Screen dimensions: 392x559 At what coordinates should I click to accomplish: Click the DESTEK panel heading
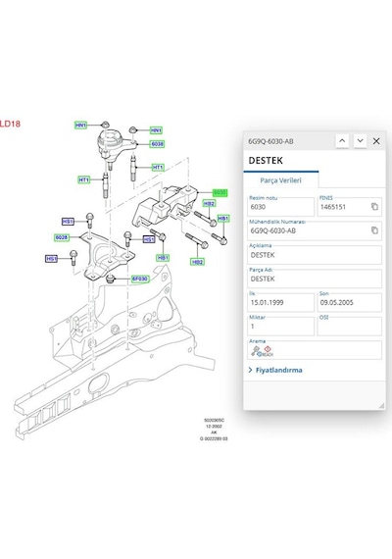[x=266, y=161]
